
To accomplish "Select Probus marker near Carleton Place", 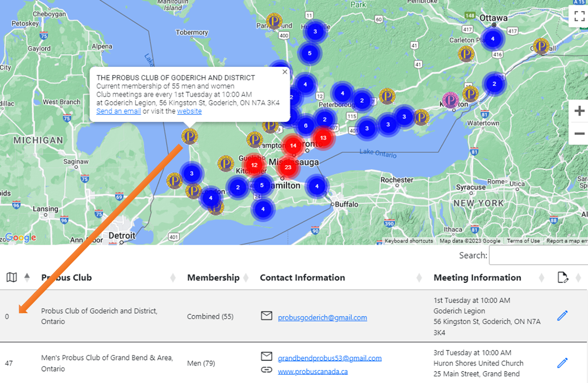I will (x=466, y=54).
